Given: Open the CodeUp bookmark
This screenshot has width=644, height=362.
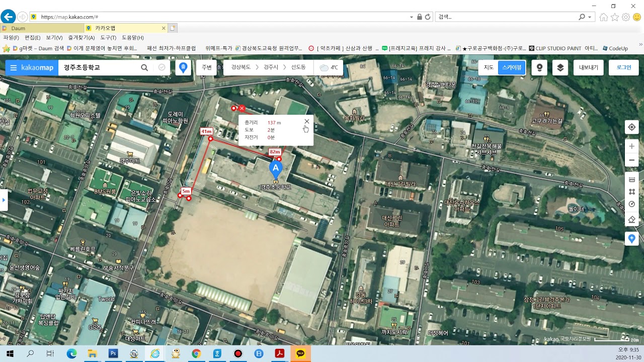Looking at the screenshot, I should (x=615, y=48).
